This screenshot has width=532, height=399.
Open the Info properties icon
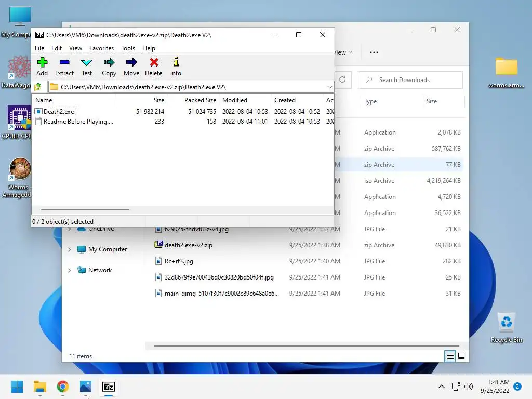176,66
